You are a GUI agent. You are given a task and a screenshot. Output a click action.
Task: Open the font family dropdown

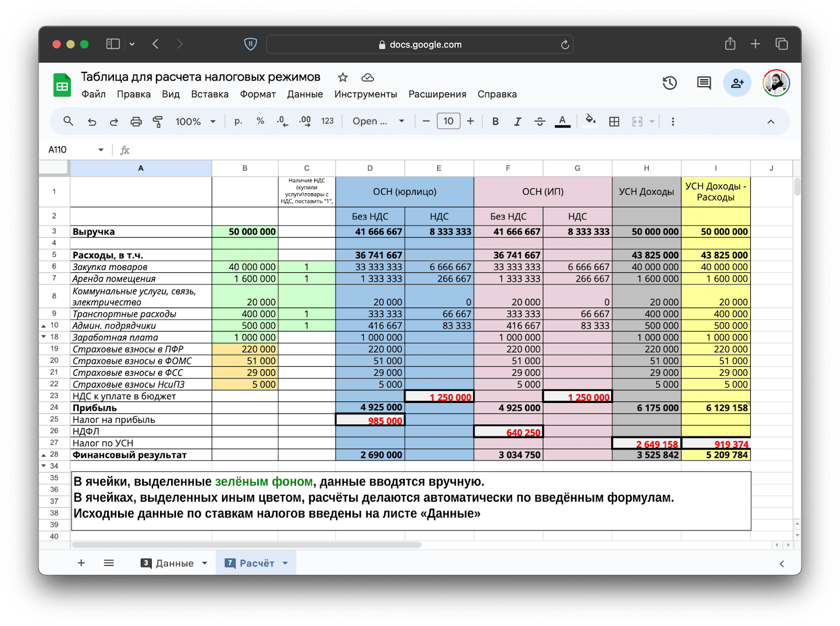378,122
